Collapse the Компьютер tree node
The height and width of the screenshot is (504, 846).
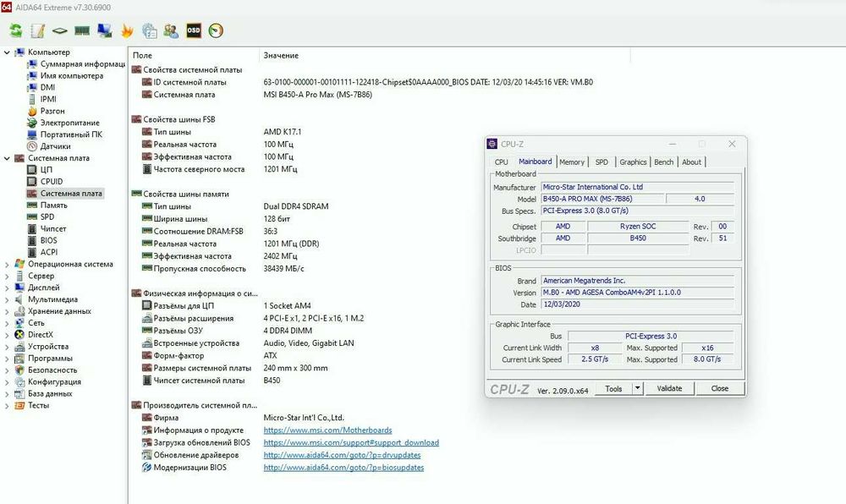pyautogui.click(x=7, y=52)
